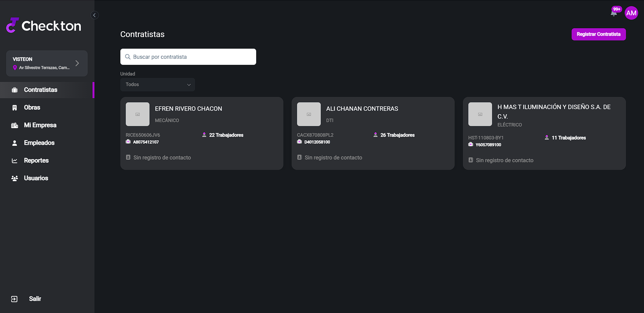
Task: Click the ELÉCTRICO specialty label
Action: point(509,125)
